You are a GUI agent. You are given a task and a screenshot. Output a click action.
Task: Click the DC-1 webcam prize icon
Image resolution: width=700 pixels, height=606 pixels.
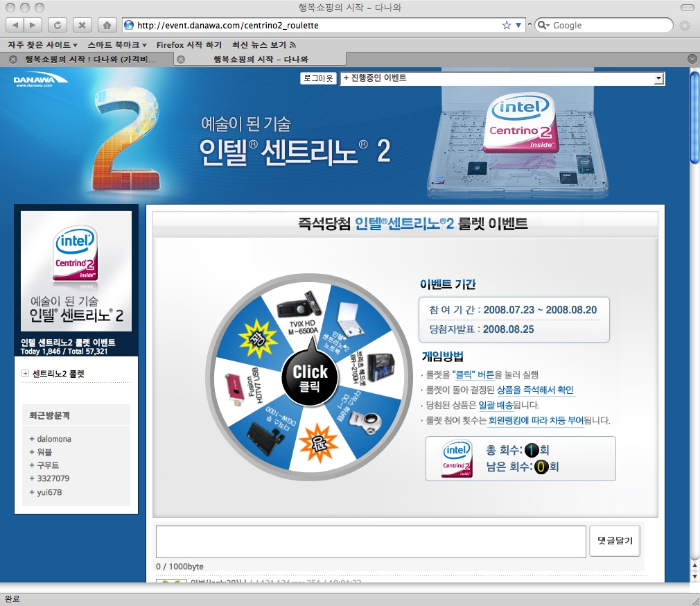tap(367, 422)
